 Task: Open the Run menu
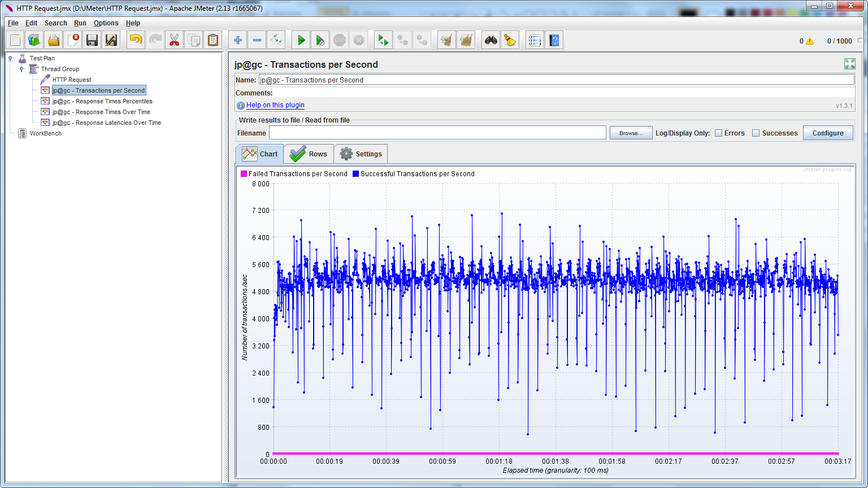[80, 23]
